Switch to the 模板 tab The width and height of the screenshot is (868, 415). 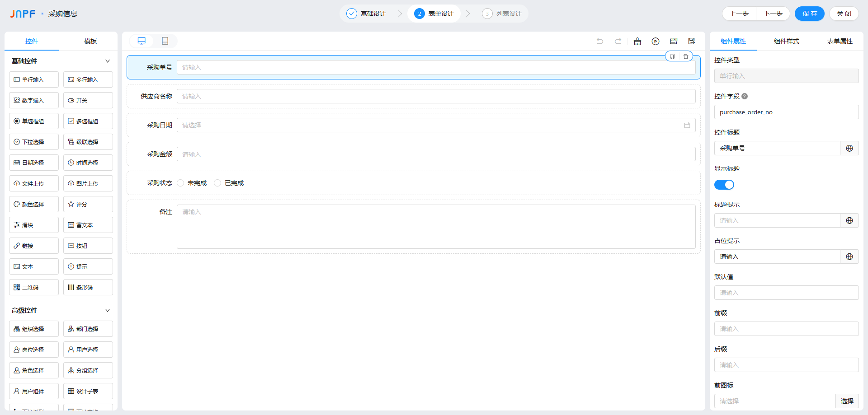tap(90, 41)
